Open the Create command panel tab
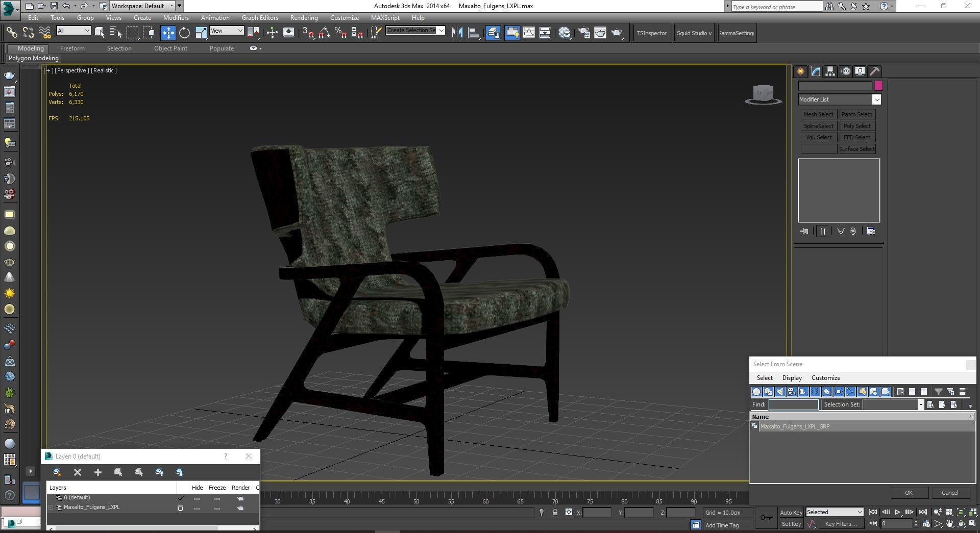 click(x=800, y=71)
